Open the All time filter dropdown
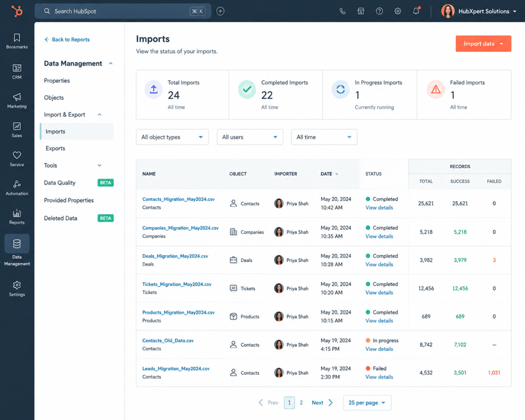Screen dimensions: 525x420 click(x=324, y=137)
